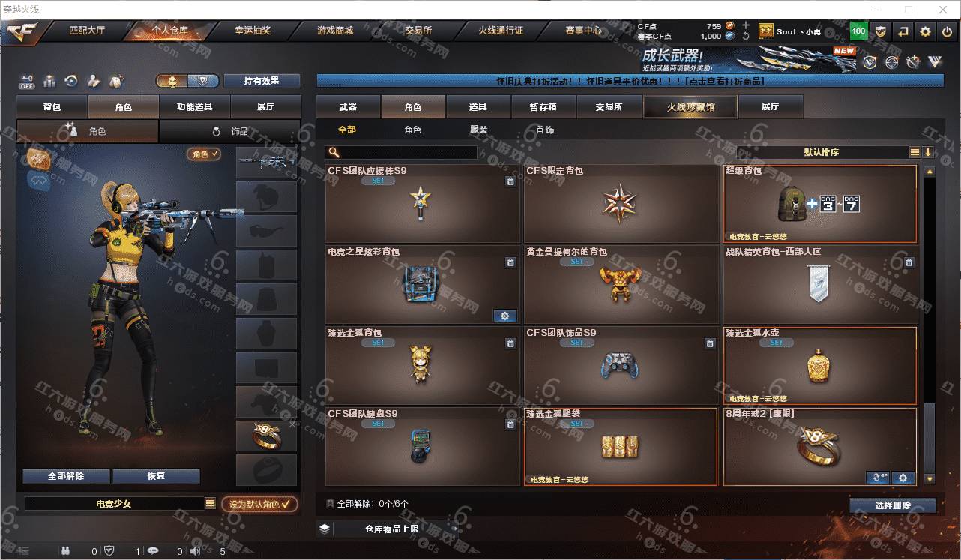Click the 全部解除 button

click(x=66, y=476)
